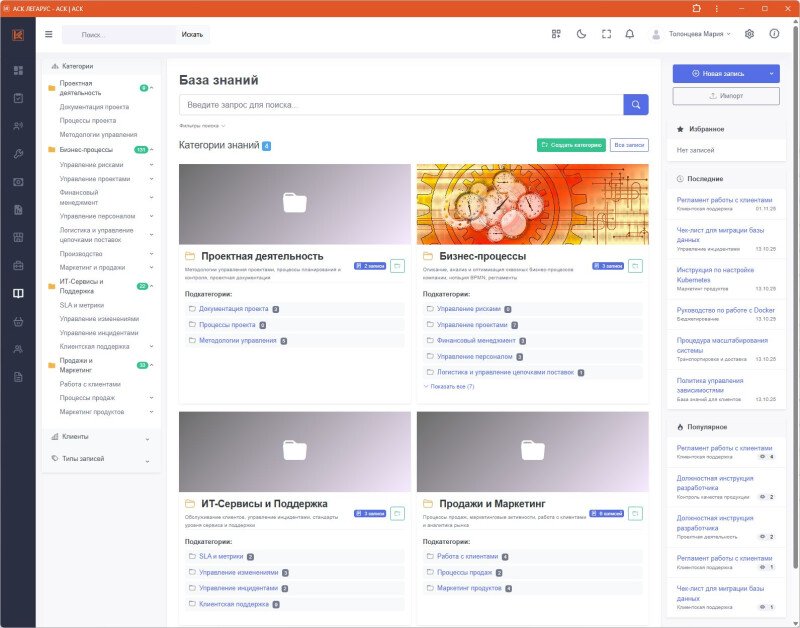Enter fullscreen mode using the frame icon
The width and height of the screenshot is (800, 628).
[x=606, y=34]
